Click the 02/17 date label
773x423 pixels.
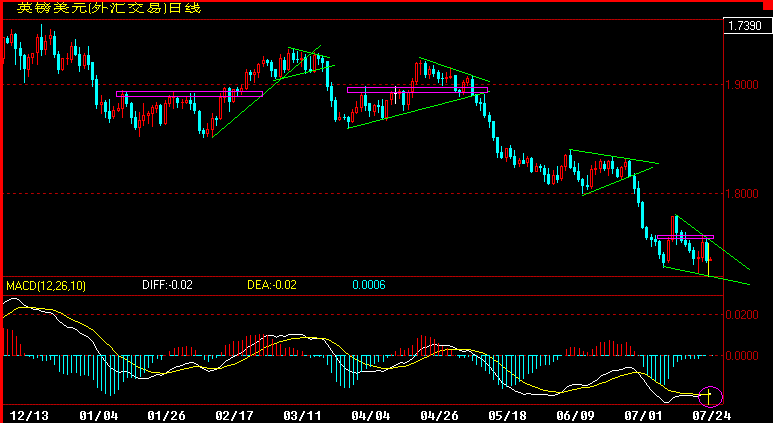(x=235, y=416)
